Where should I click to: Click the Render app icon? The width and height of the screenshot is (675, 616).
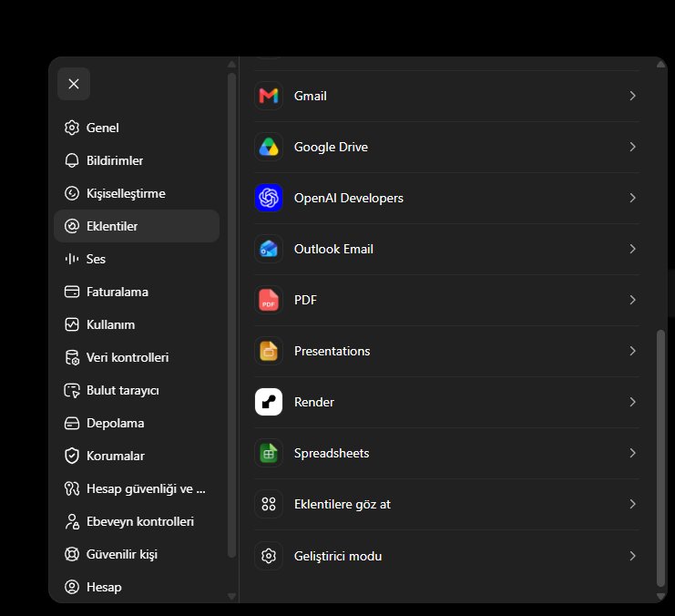pyautogui.click(x=269, y=402)
